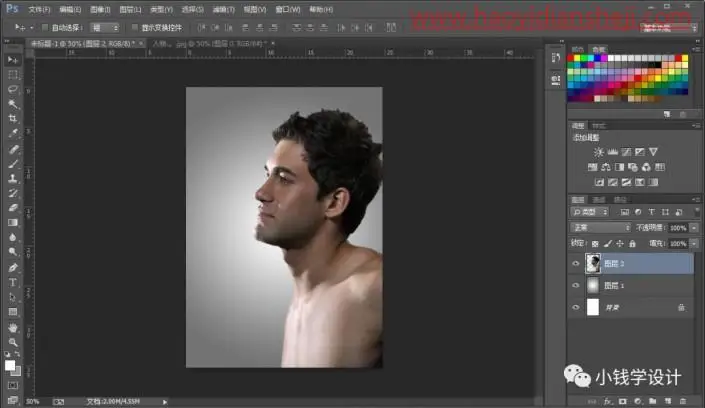Filter layers by type layers icon
This screenshot has width=705, height=408.
pos(651,212)
